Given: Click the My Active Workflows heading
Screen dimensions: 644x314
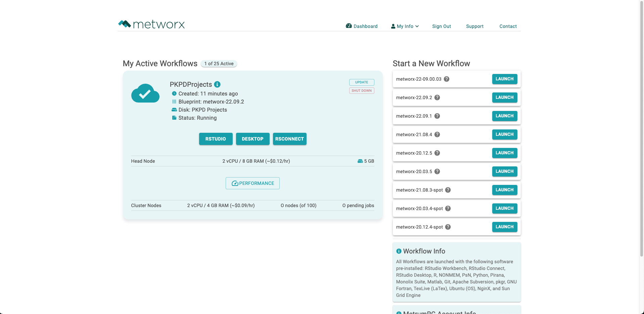Looking at the screenshot, I should (160, 64).
